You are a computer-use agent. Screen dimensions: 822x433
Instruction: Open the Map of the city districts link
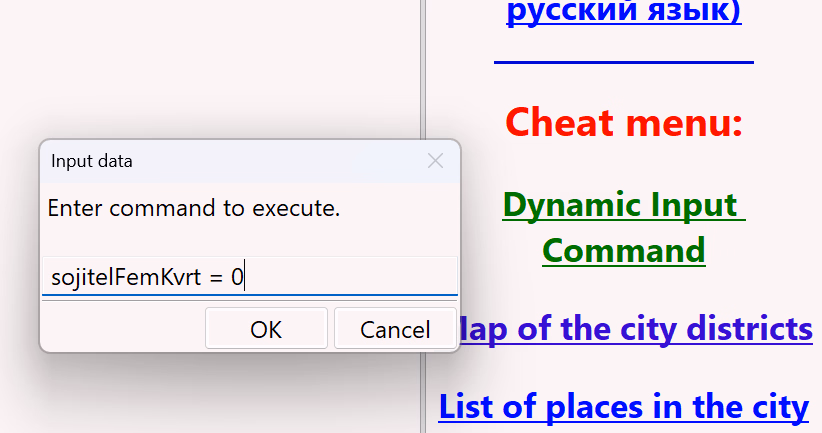[x=636, y=328]
